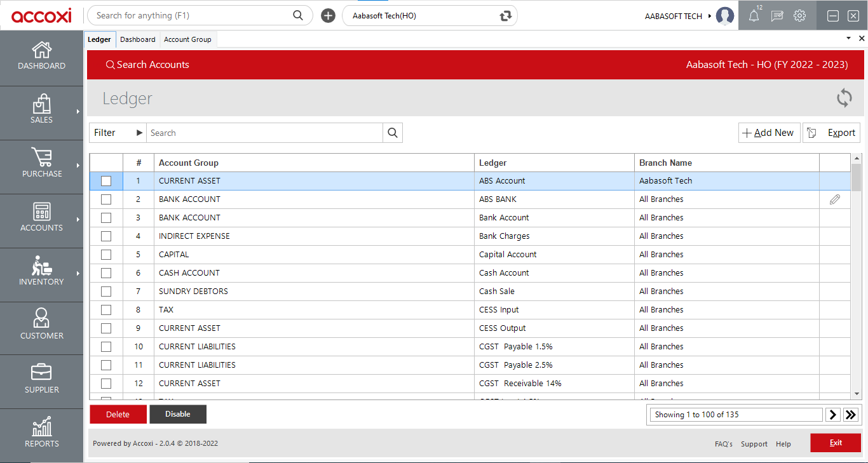Go to last page double arrow

pos(851,415)
